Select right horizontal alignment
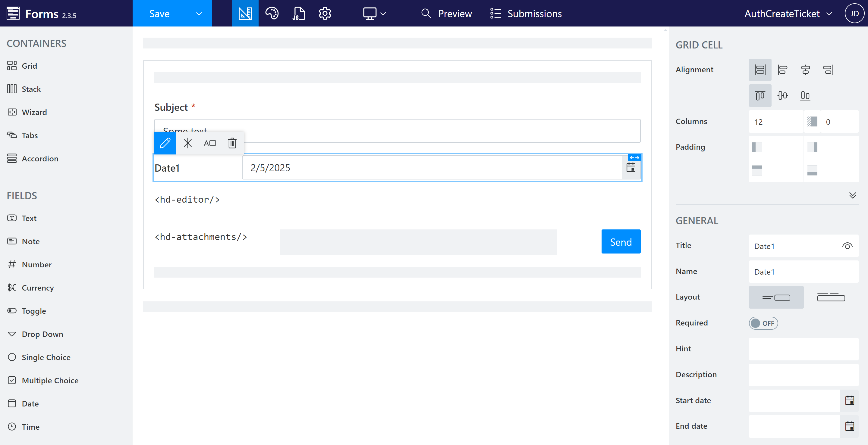 click(828, 70)
